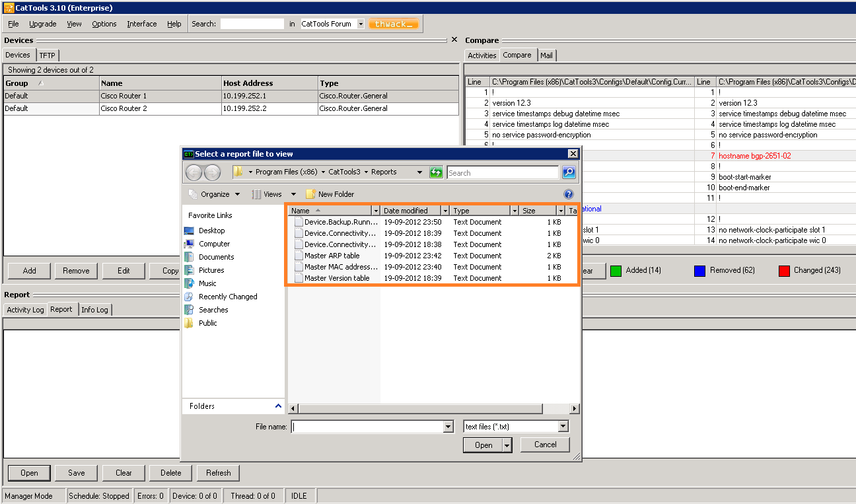This screenshot has height=504, width=856.
Task: Click the green Added color swatch
Action: pos(616,271)
